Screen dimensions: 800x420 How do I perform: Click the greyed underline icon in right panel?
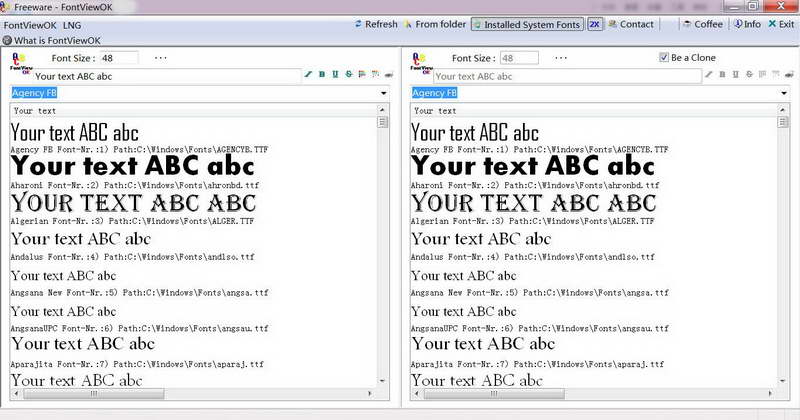(736, 75)
